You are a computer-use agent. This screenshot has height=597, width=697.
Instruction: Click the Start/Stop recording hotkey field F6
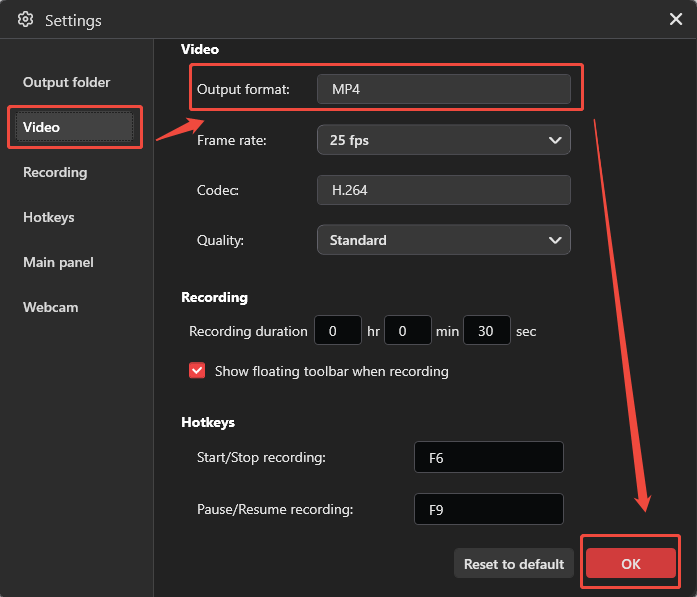[489, 457]
